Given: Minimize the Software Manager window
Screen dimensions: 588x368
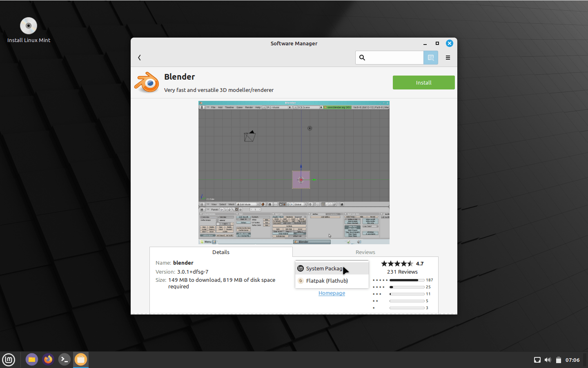Looking at the screenshot, I should (x=425, y=43).
